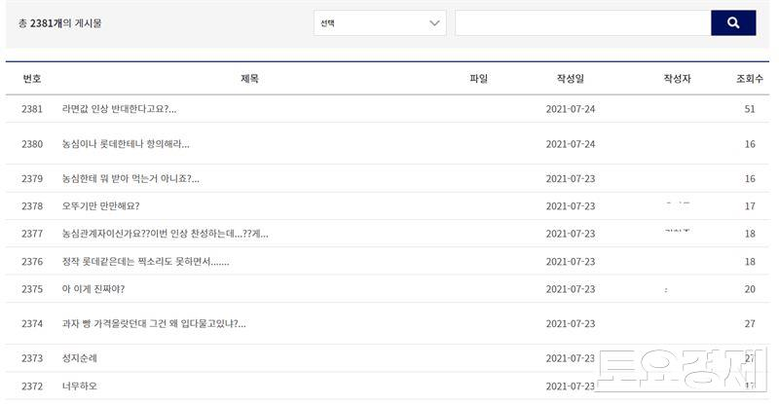Focus the search keyword input field
This screenshot has height=404, width=779.
583,23
